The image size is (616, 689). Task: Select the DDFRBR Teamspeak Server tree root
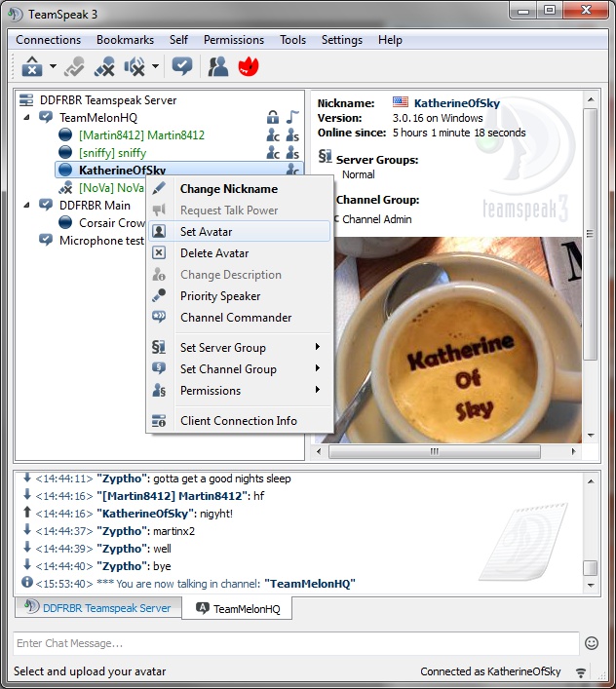pos(108,100)
